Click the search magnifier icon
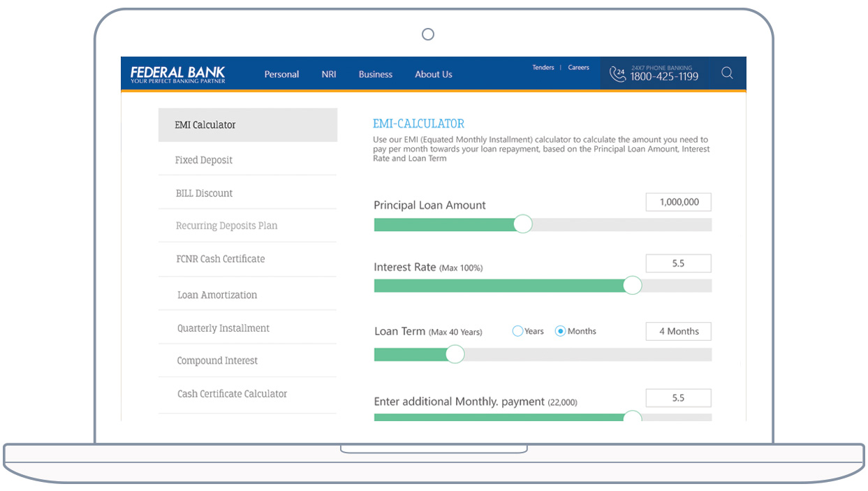 727,73
